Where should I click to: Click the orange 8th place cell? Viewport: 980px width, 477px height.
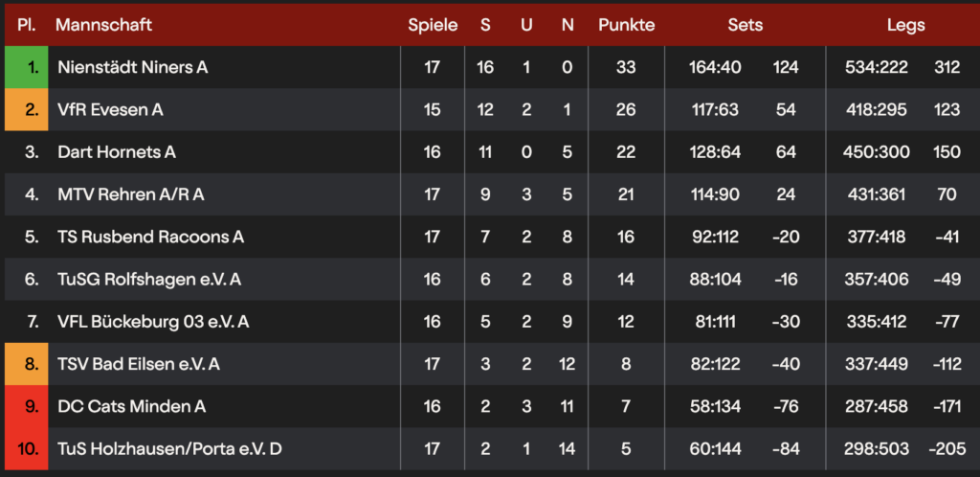(27, 364)
